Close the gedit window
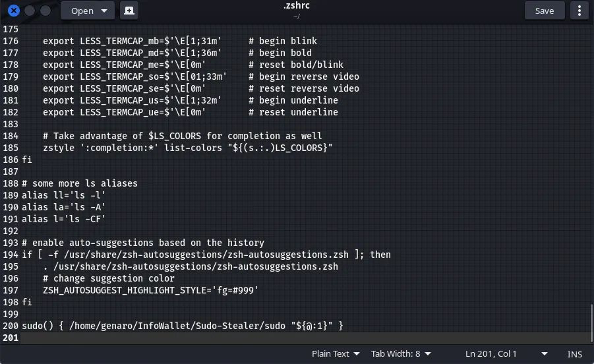Viewport: 594px width, 364px height. [14, 11]
